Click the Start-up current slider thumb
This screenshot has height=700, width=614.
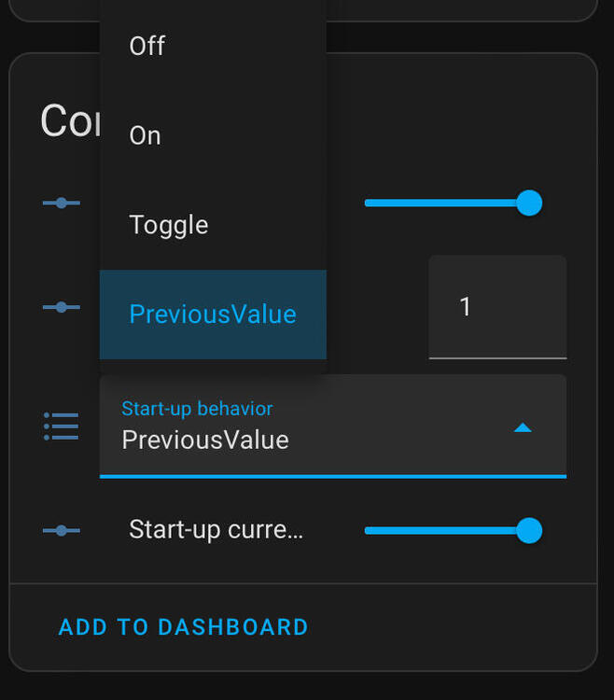coord(529,531)
